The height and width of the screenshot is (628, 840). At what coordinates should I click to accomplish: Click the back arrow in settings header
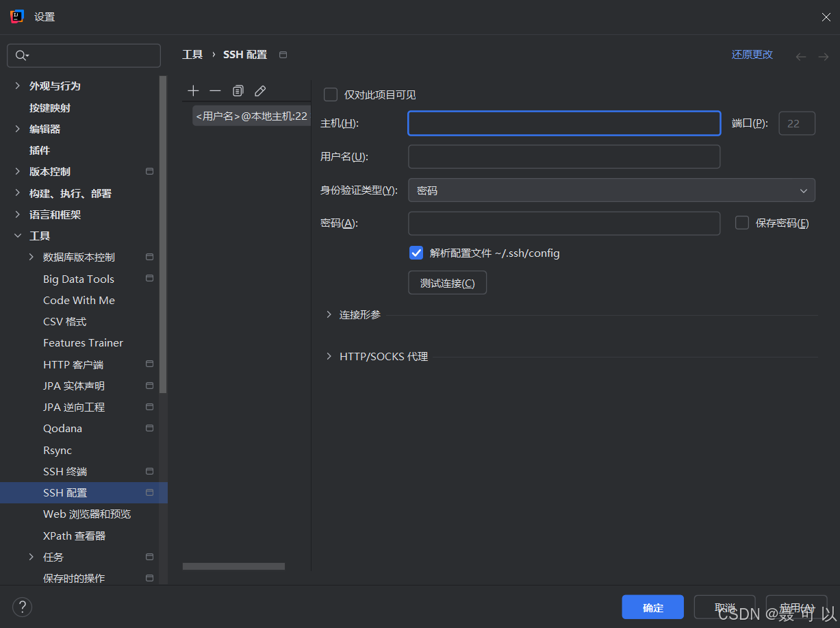click(x=801, y=57)
